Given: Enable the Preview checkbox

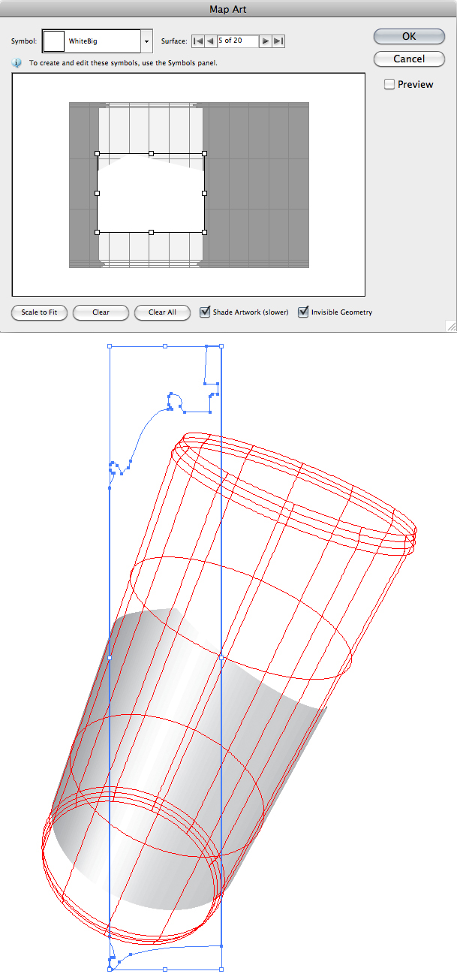Looking at the screenshot, I should click(389, 85).
